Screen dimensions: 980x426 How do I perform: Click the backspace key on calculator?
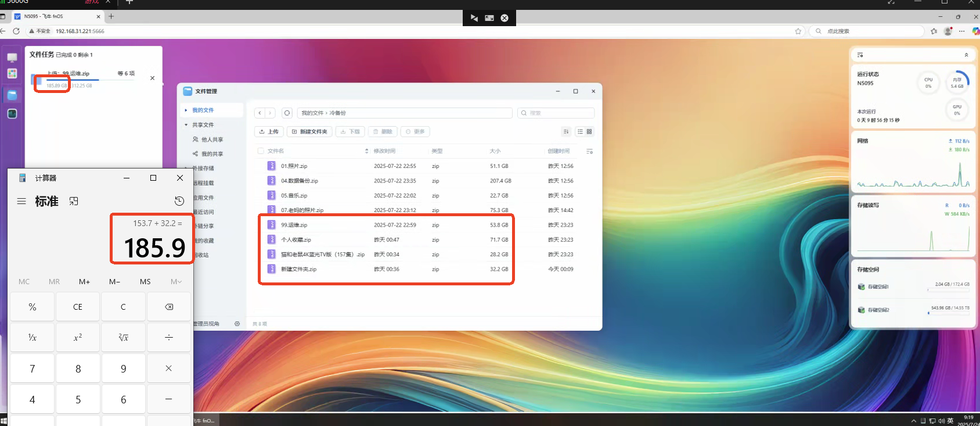169,307
